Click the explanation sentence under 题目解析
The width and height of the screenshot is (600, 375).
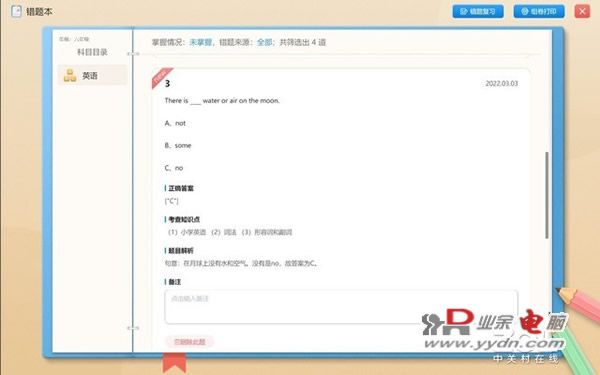coord(241,263)
